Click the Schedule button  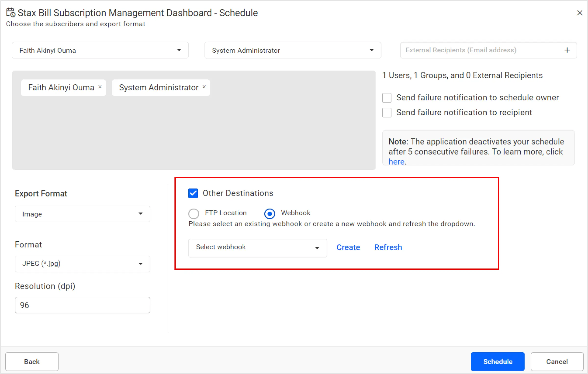click(x=497, y=362)
